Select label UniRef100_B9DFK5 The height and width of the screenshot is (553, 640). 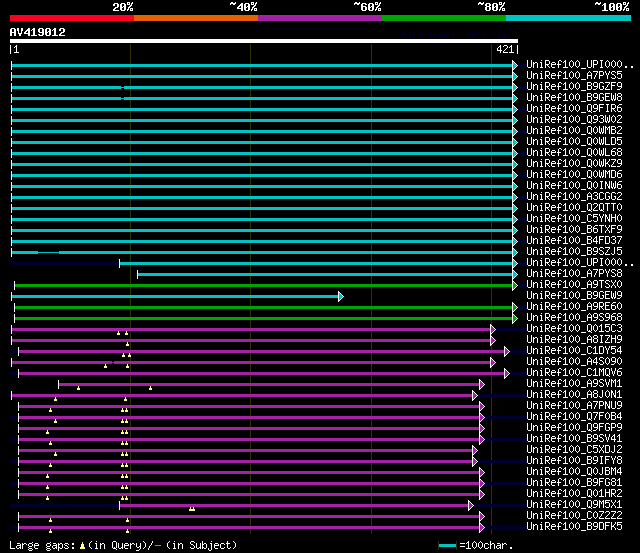[574, 527]
